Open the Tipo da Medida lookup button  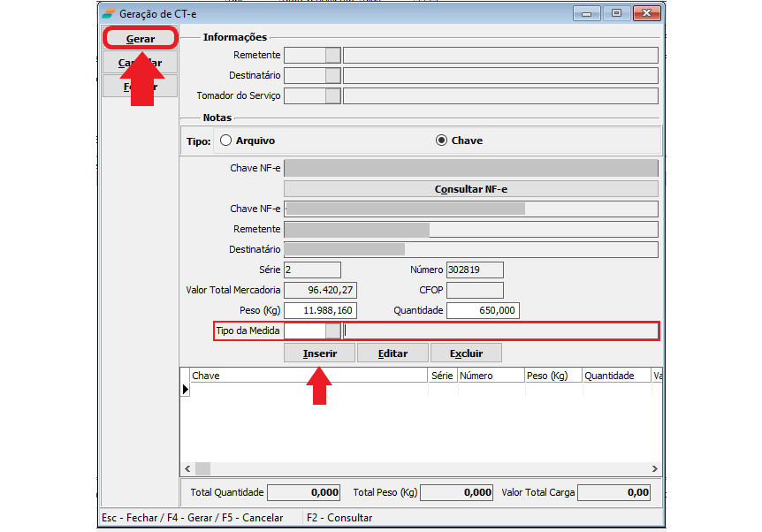point(332,331)
